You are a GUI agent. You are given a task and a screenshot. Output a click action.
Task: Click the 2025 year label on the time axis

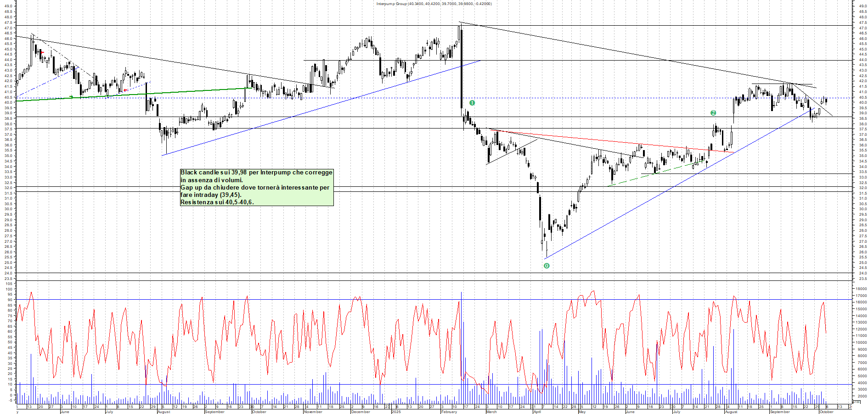[x=396, y=412]
